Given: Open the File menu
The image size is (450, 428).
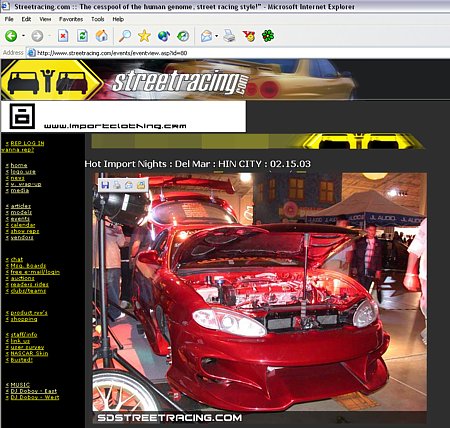Looking at the screenshot, I should (9, 19).
